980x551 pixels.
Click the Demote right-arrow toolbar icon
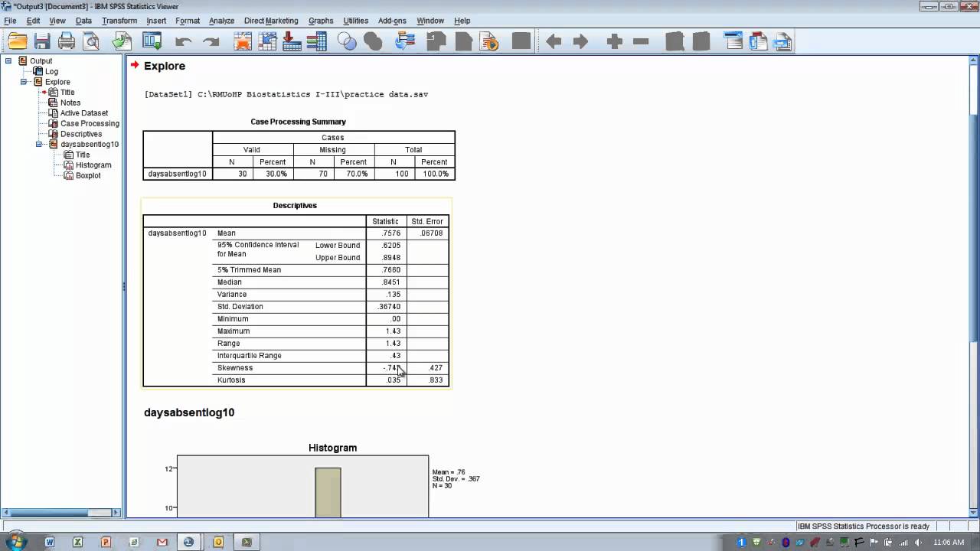point(580,41)
